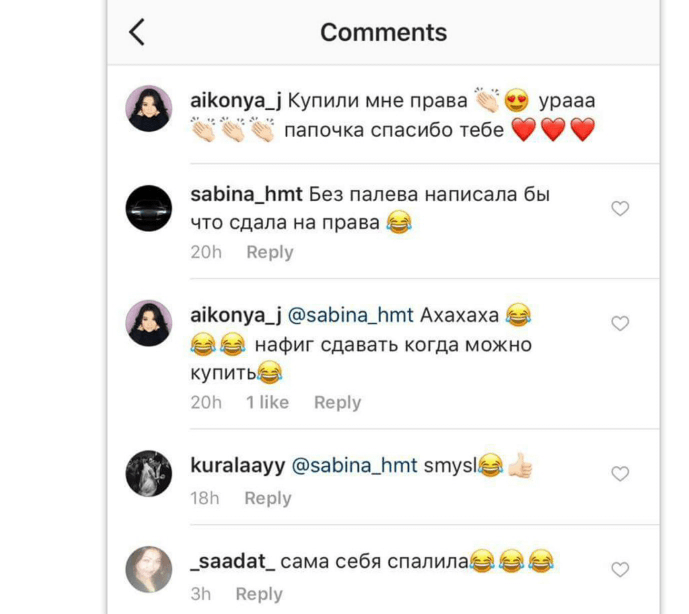Reply to sabina_hmt's comment

tap(270, 253)
